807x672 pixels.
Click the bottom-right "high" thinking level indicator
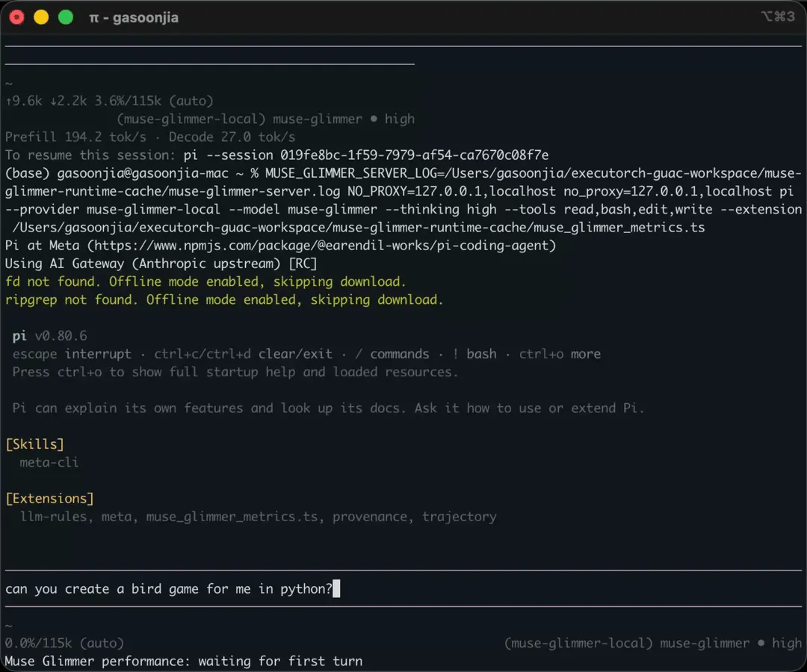(786, 643)
